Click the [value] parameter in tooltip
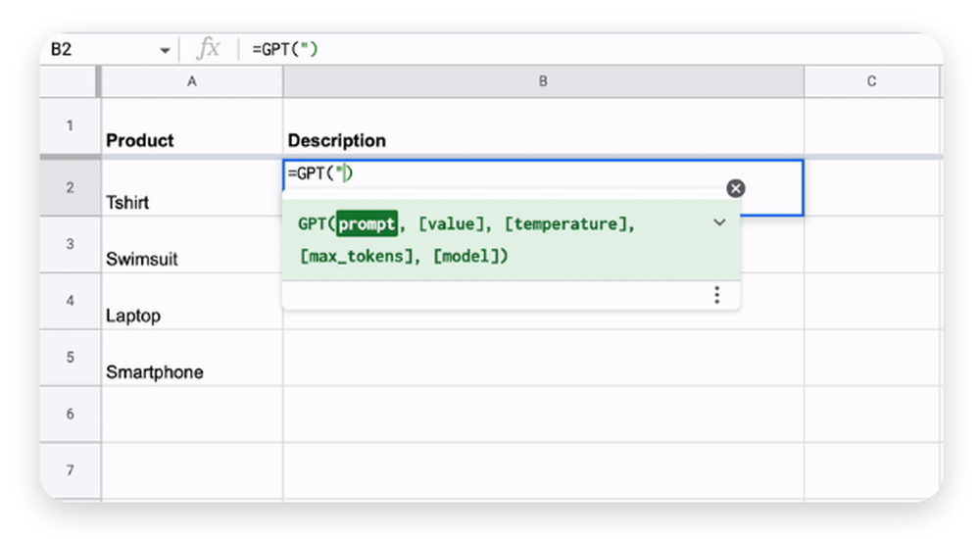Screen dimensions: 980x539 click(x=451, y=223)
